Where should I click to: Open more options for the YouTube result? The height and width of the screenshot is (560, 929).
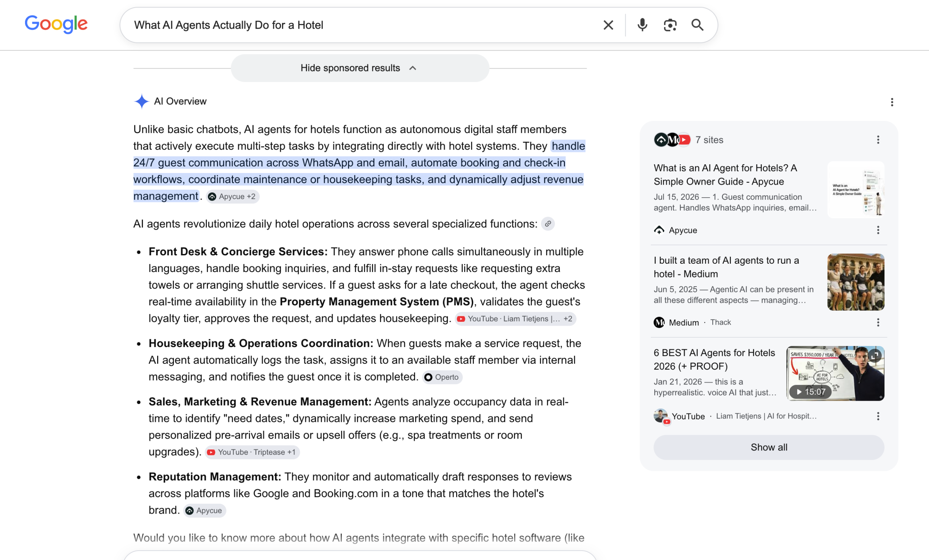[878, 416]
